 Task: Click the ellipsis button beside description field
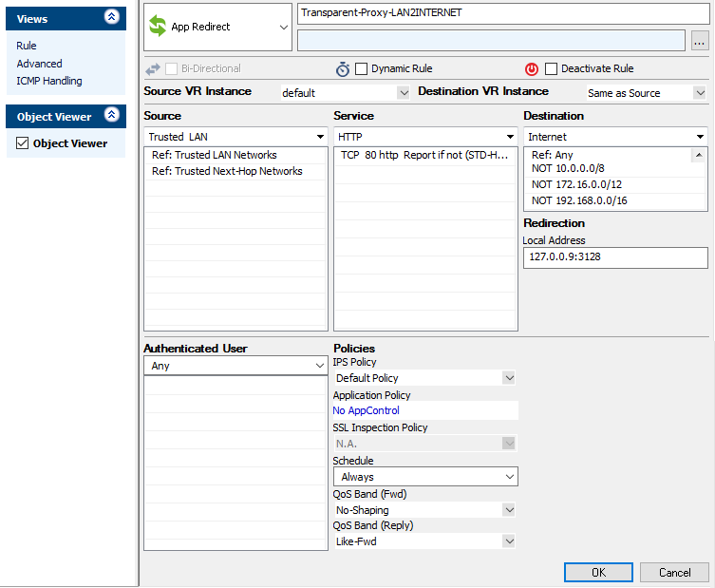tap(700, 42)
